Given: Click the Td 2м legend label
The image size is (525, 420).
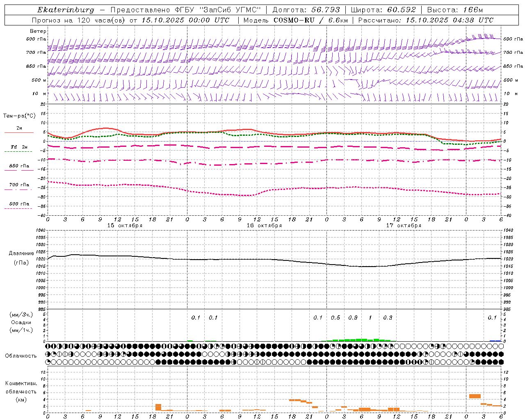Looking at the screenshot, I should pos(19,147).
